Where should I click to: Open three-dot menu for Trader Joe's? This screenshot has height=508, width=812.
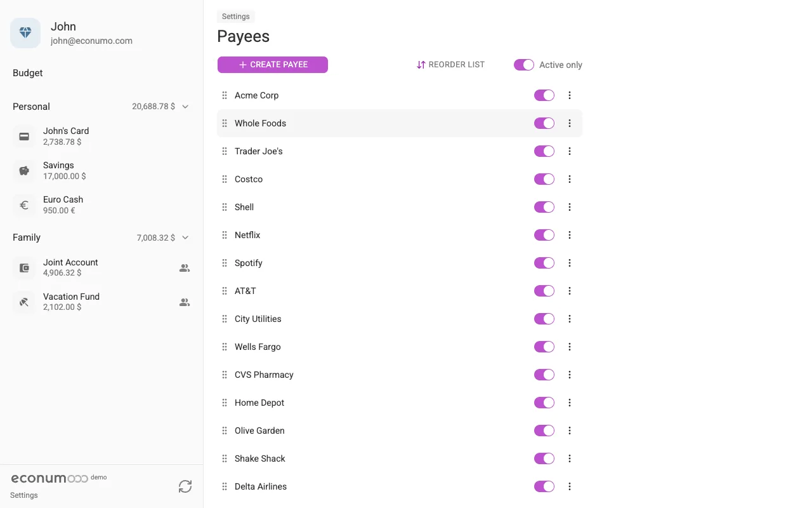(570, 151)
